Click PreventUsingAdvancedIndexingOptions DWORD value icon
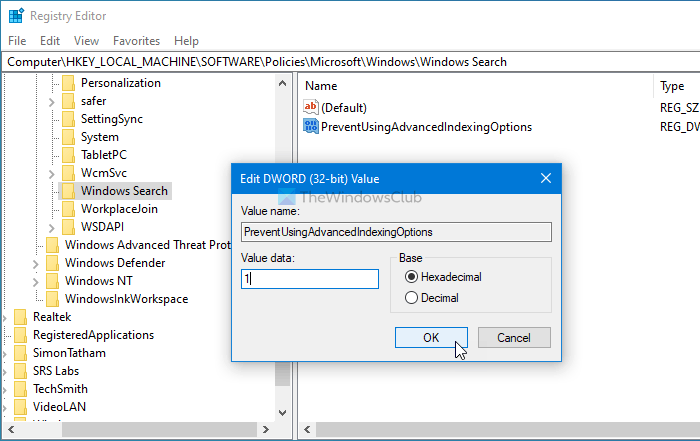This screenshot has width=700, height=441. (311, 126)
